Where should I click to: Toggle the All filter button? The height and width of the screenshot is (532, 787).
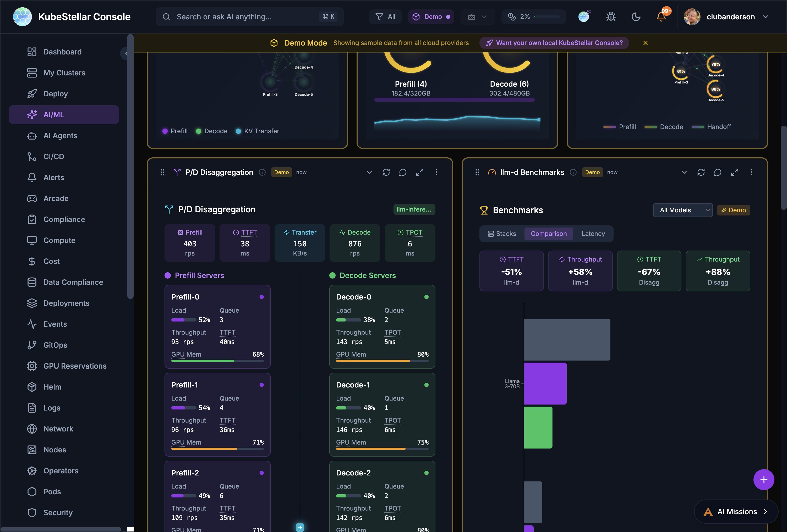click(385, 16)
